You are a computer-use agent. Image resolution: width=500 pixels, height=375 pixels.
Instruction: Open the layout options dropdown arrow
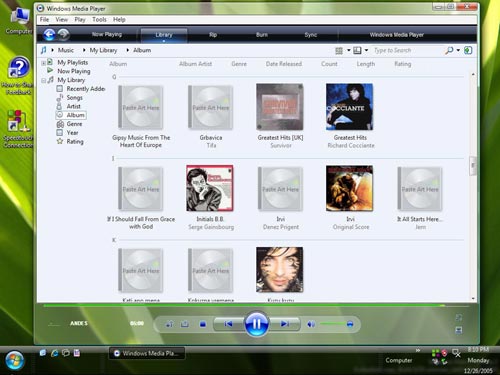(348, 50)
